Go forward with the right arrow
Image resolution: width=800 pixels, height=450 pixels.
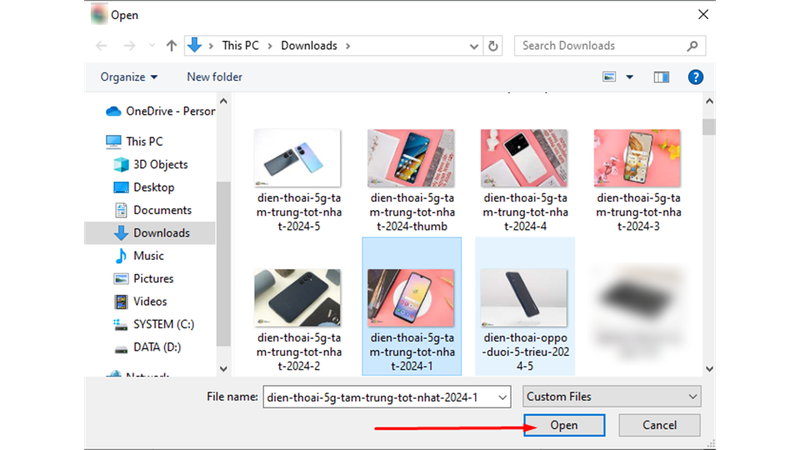pos(130,46)
